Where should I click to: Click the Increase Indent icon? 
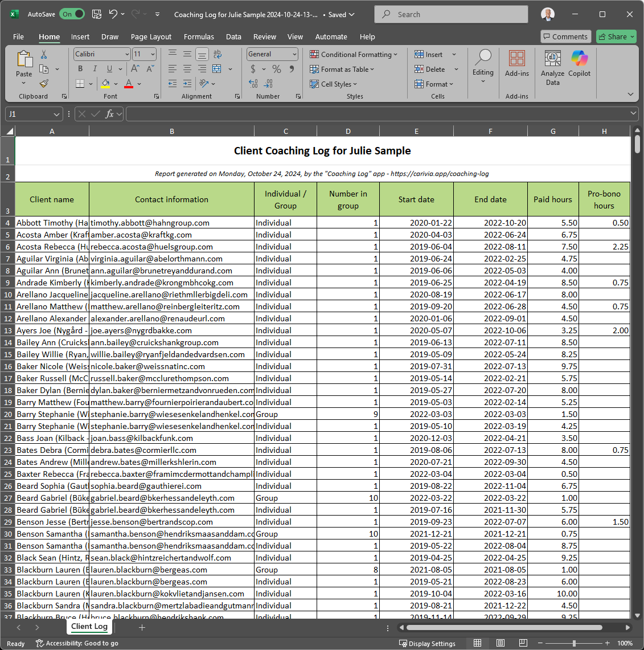pos(187,84)
